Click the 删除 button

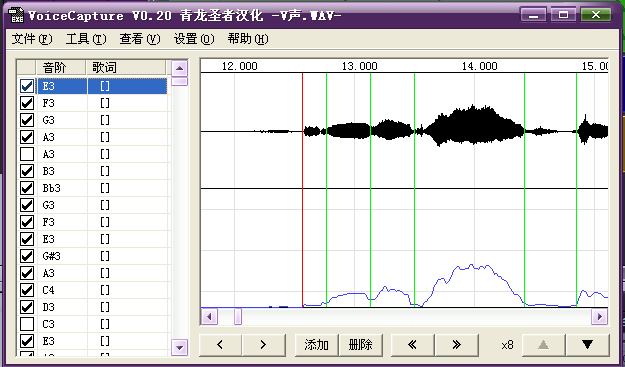[x=360, y=345]
